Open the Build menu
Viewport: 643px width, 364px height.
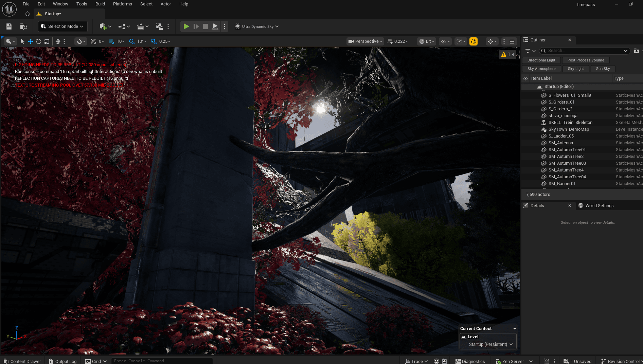[x=100, y=4]
